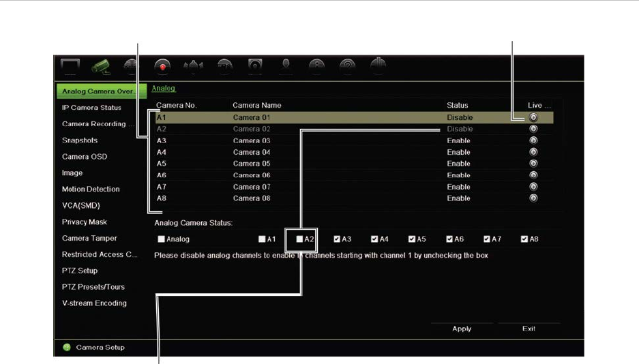Enable the A1 channel checkbox
This screenshot has height=364, width=639.
pyautogui.click(x=262, y=239)
